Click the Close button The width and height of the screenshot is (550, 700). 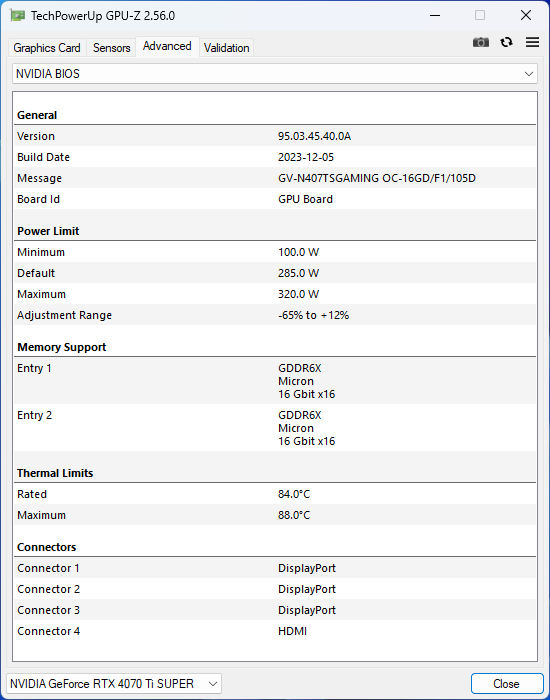pos(506,683)
